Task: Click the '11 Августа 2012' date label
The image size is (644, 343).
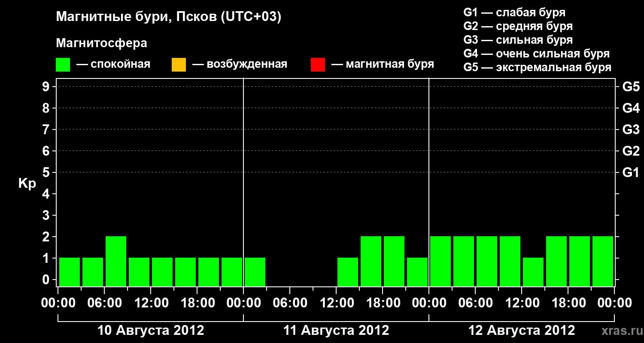Action: pos(336,331)
